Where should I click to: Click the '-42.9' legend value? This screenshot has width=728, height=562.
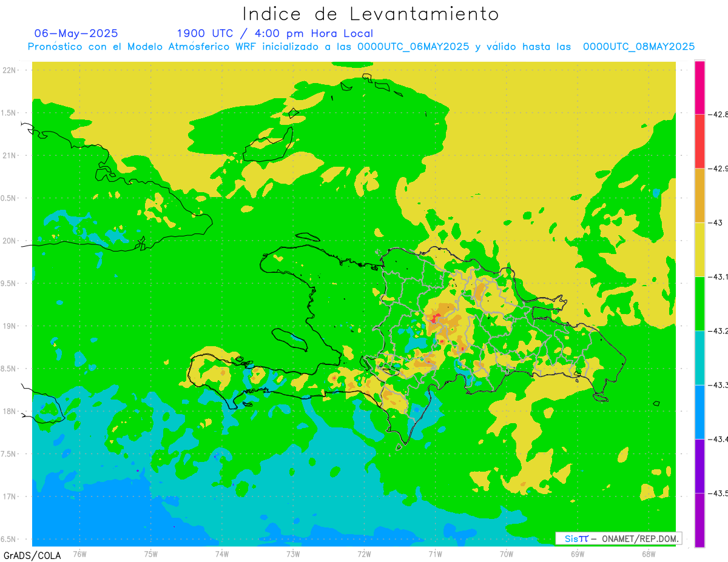pyautogui.click(x=718, y=168)
